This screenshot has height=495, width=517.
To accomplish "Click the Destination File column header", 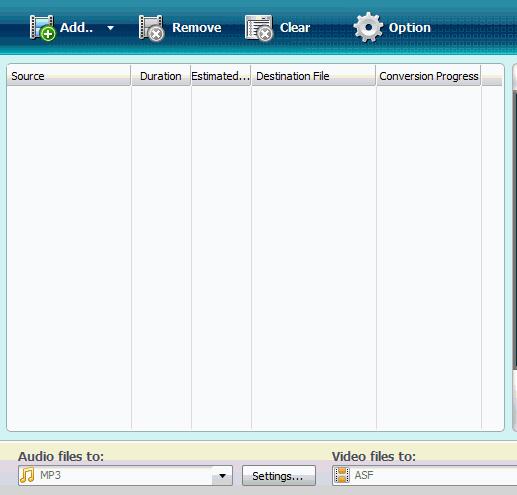I will (314, 76).
